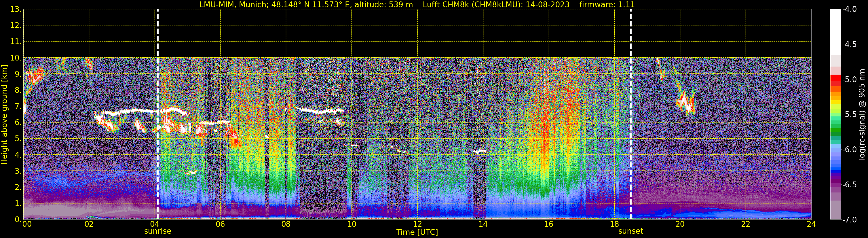Pick the green segment of the colorbar

pyautogui.click(x=835, y=130)
